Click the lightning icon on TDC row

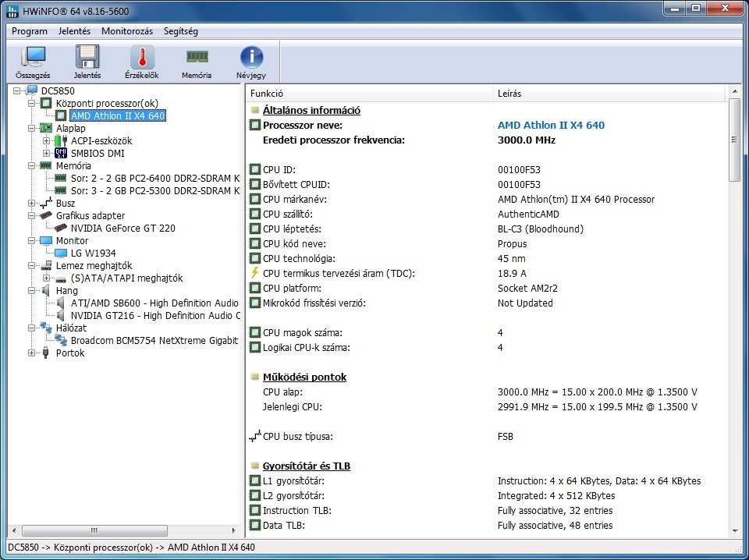tap(255, 274)
